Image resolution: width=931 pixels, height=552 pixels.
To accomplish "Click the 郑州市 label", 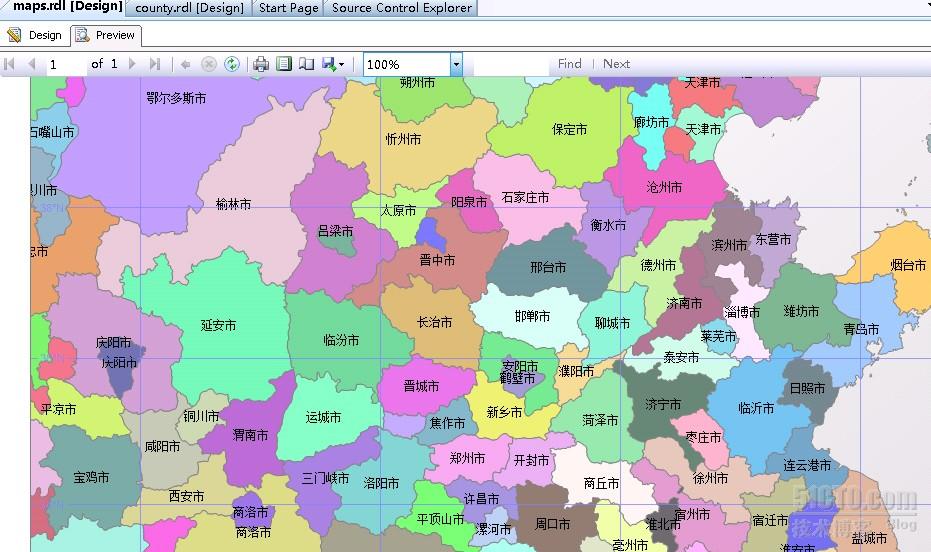I will (467, 458).
